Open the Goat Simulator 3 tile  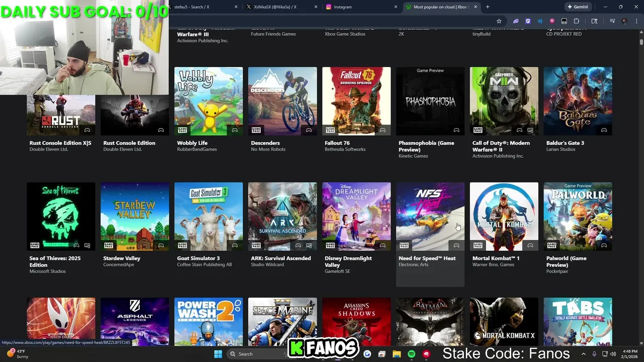coord(208,216)
